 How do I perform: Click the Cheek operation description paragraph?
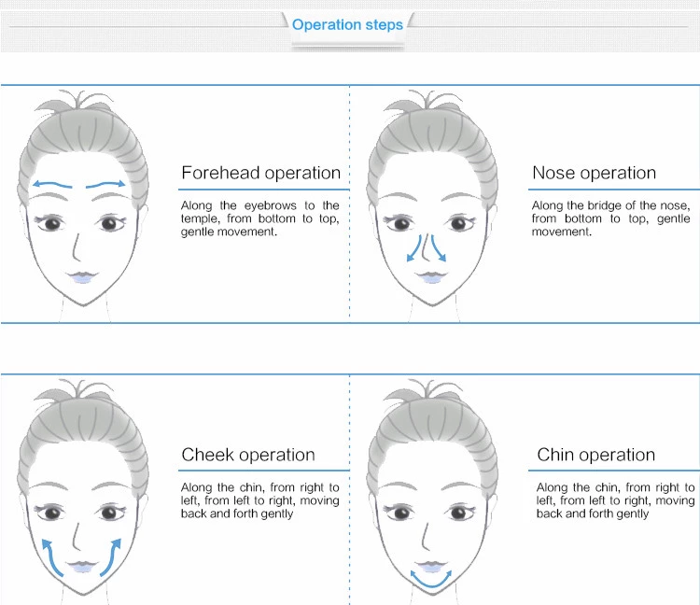pyautogui.click(x=260, y=500)
